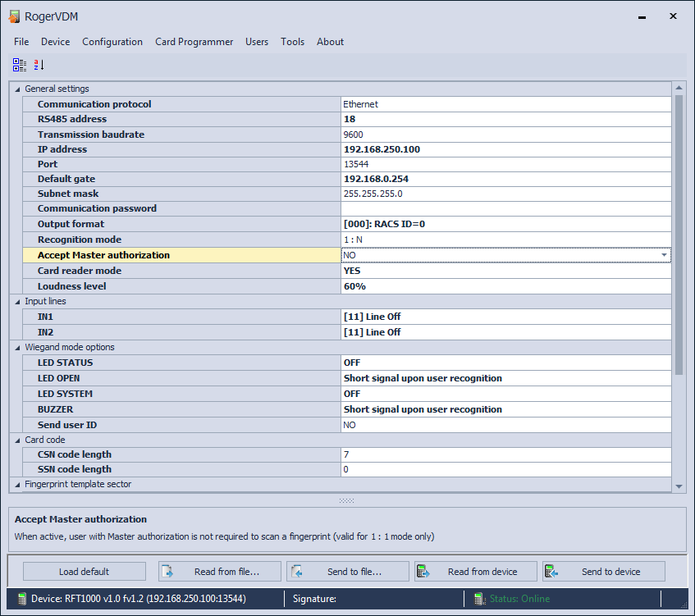Click the RogerVDM application icon
Viewport: 695px width, 616px height.
[14, 16]
